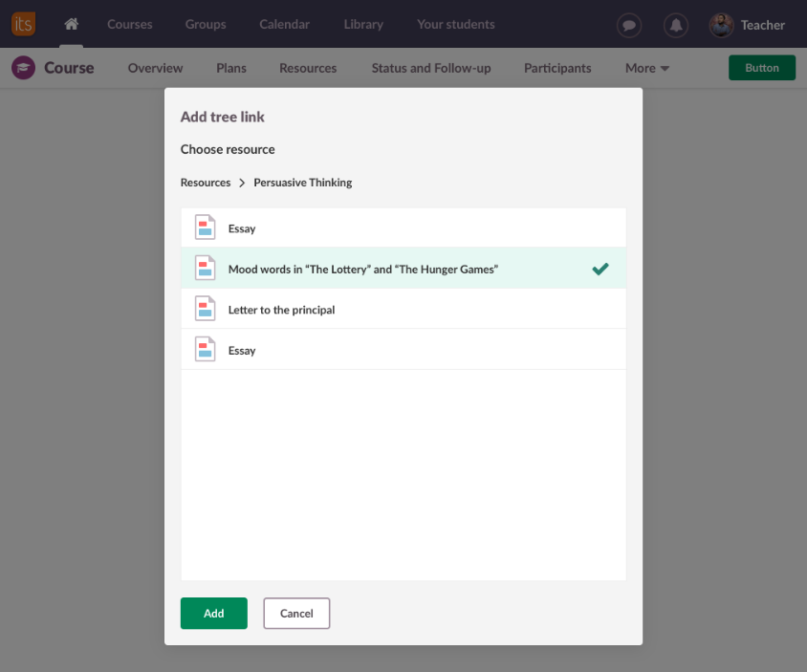Open the Status and Follow-up tab
The width and height of the screenshot is (807, 672).
[430, 68]
